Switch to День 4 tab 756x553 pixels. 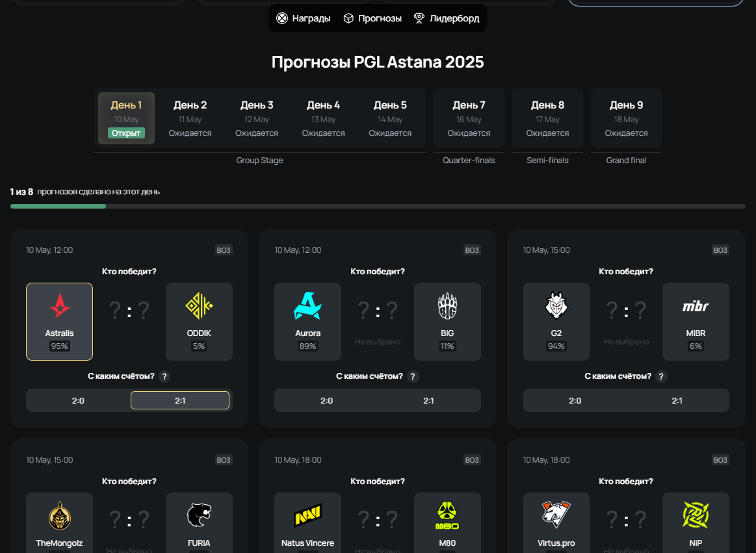click(324, 118)
